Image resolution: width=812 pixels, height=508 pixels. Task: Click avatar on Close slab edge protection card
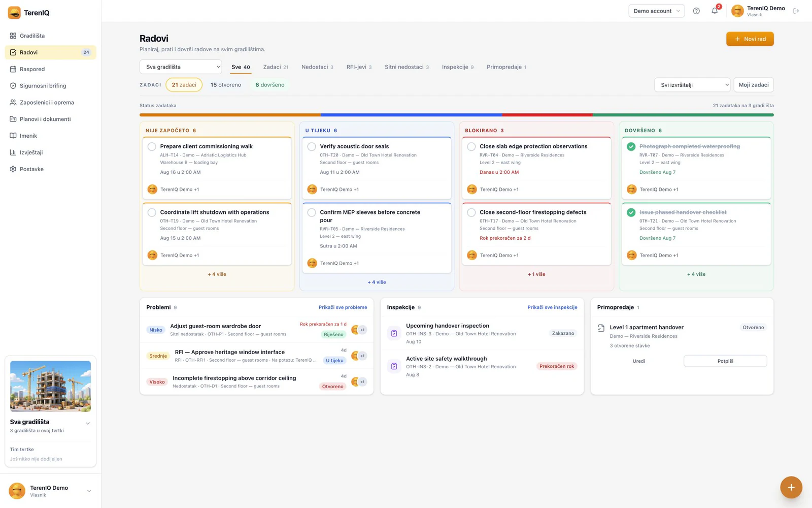(472, 189)
